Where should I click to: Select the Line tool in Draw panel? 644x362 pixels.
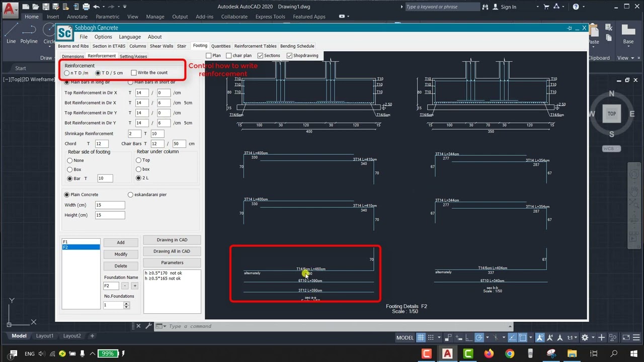click(x=11, y=33)
